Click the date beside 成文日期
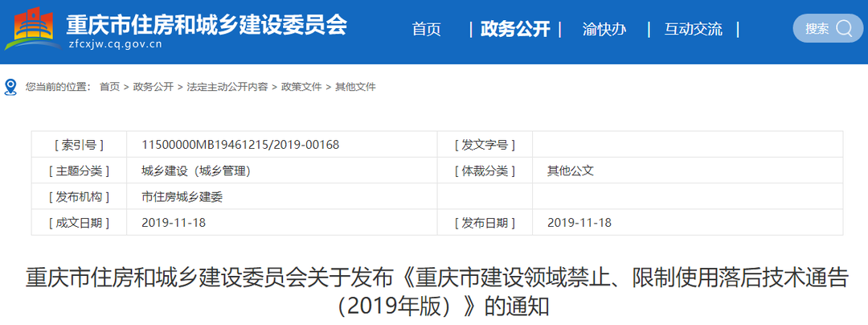The image size is (868, 325). [x=173, y=222]
